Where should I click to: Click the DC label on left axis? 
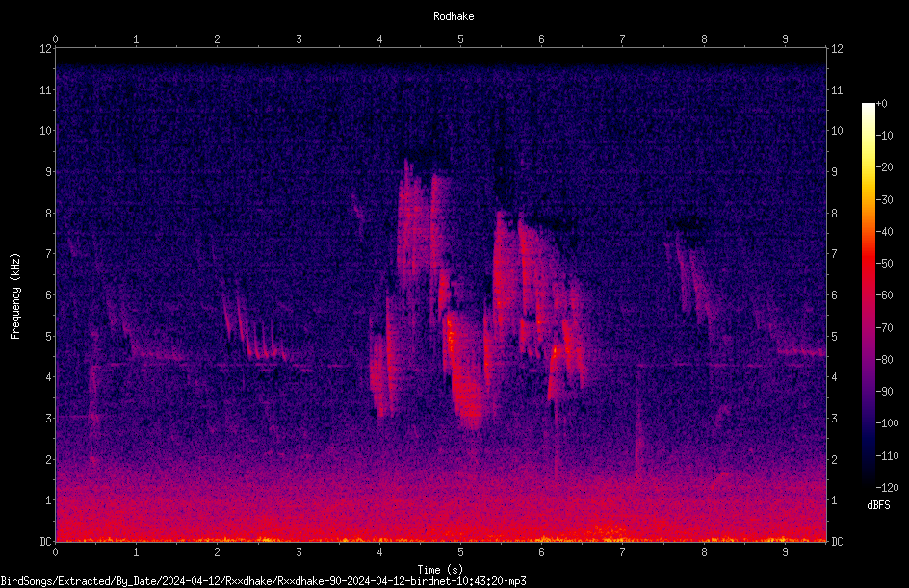click(46, 541)
